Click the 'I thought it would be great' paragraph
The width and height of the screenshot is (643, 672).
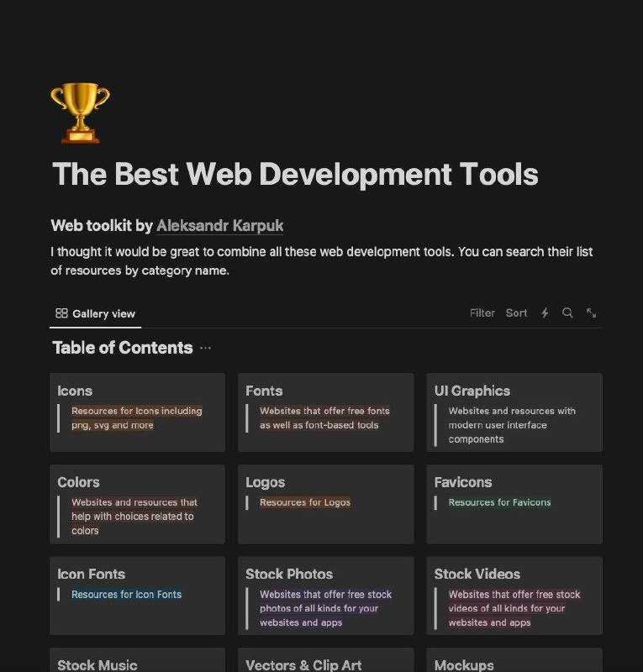322,261
